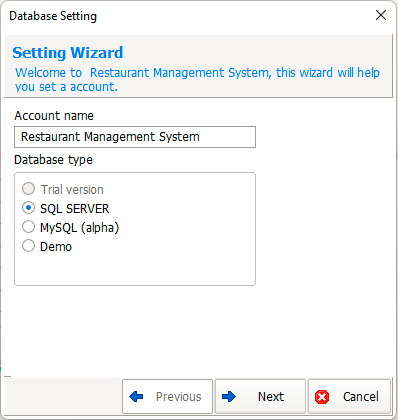The image size is (398, 420).
Task: Click the Database Setting title bar text
Action: pyautogui.click(x=53, y=16)
